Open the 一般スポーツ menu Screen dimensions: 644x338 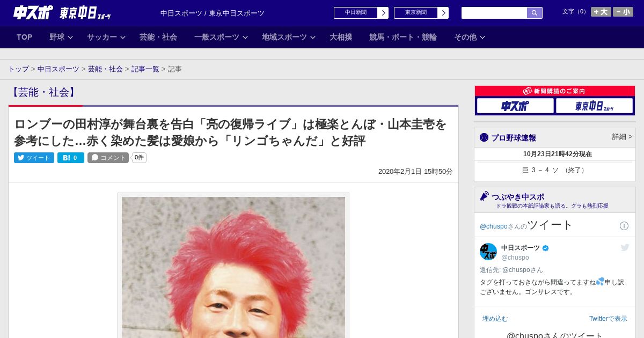(217, 37)
